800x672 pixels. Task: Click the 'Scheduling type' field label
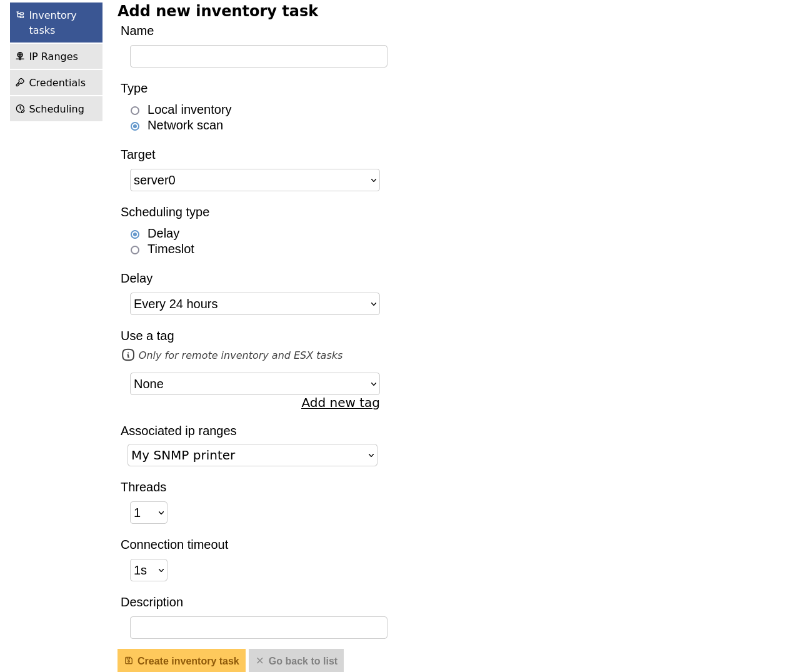click(165, 212)
